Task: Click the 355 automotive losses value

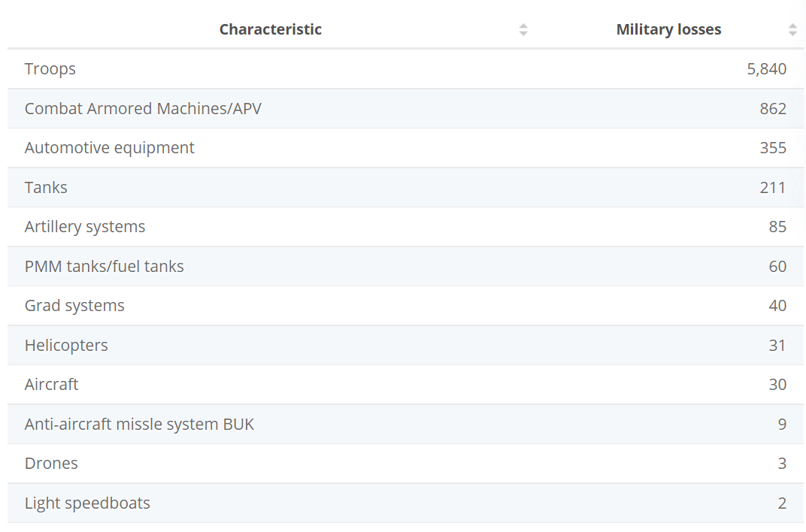Action: (773, 148)
